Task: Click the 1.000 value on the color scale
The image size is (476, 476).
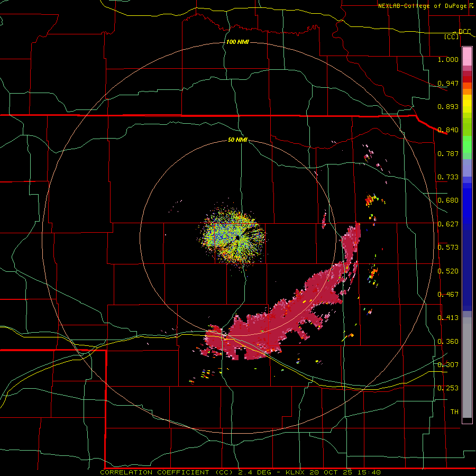Action: (x=448, y=59)
